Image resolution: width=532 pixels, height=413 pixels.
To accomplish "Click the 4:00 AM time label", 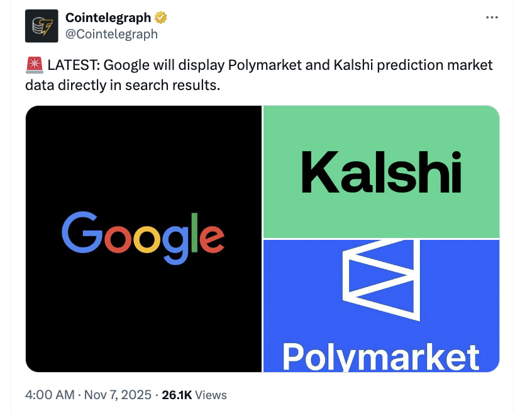I will coord(48,395).
